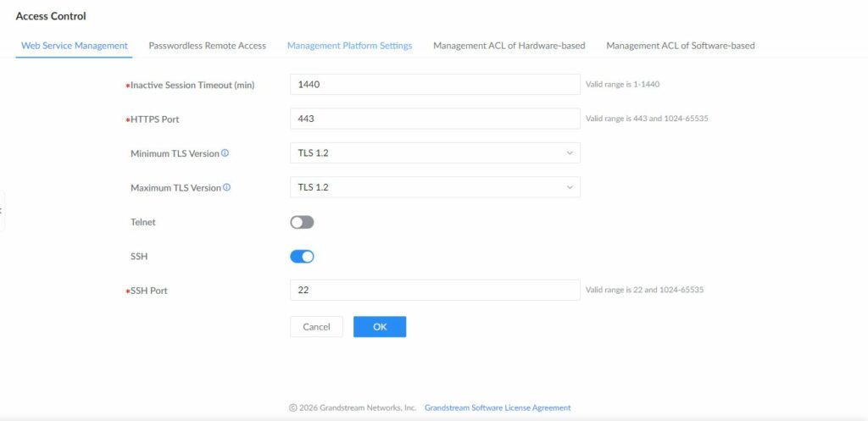The height and width of the screenshot is (421, 868).
Task: Click the Inactive Session Timeout (min) label
Action: [192, 86]
